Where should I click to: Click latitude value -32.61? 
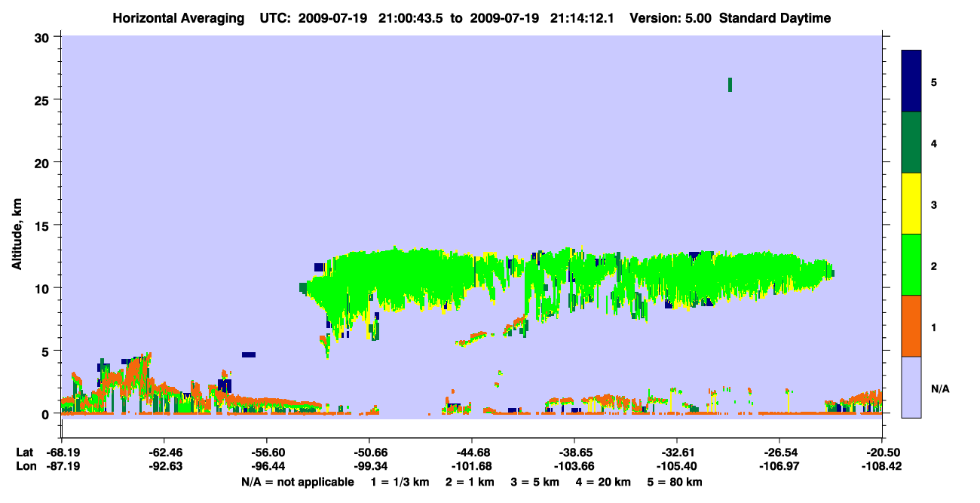click(x=677, y=452)
